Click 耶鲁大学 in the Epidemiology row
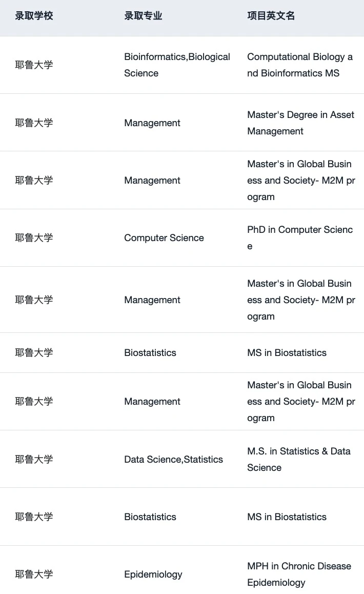The height and width of the screenshot is (594, 364). (34, 575)
